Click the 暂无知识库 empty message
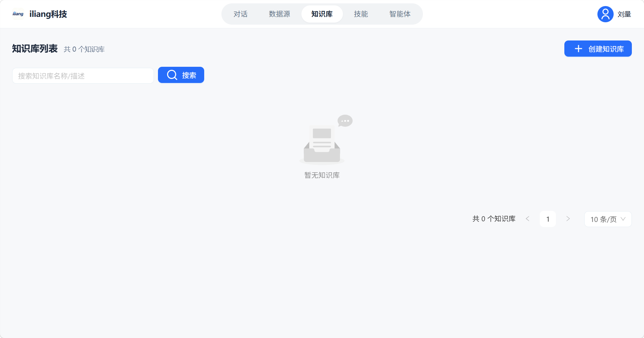The width and height of the screenshot is (644, 338). point(322,175)
